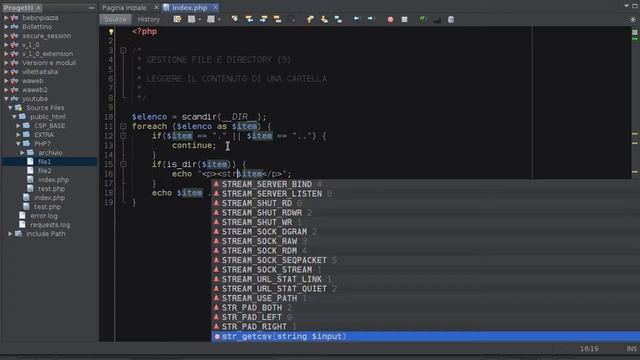Click the Stop Macro Recording square icon

coord(404,19)
